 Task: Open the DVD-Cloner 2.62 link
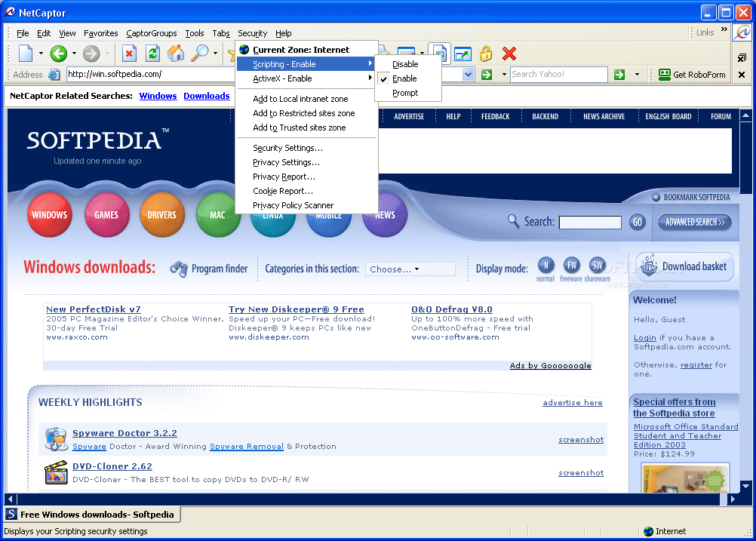click(112, 466)
